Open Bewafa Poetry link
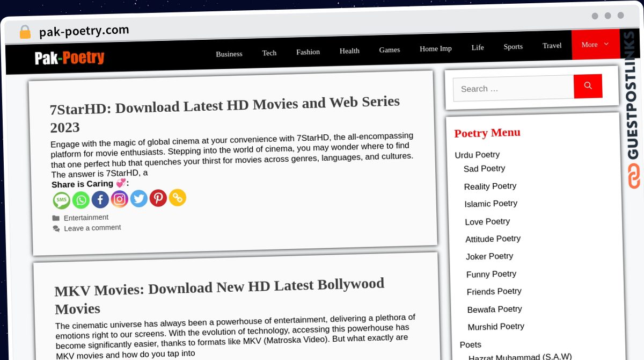The width and height of the screenshot is (644, 360). point(495,309)
